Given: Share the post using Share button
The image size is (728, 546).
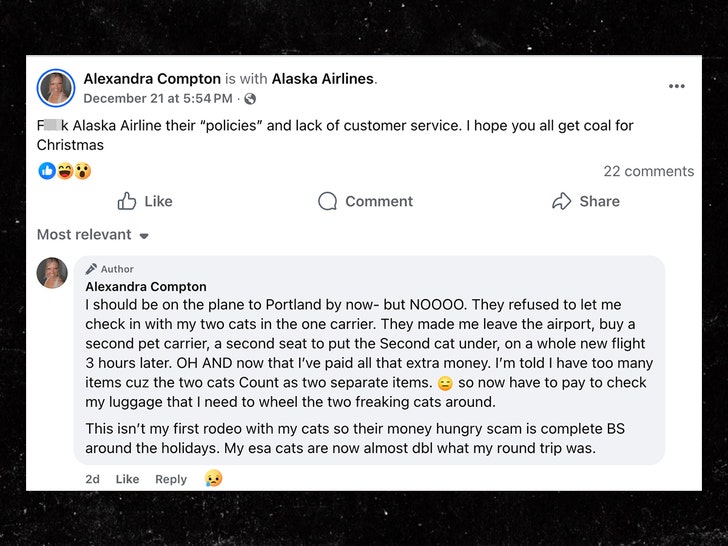Looking at the screenshot, I should click(x=586, y=201).
